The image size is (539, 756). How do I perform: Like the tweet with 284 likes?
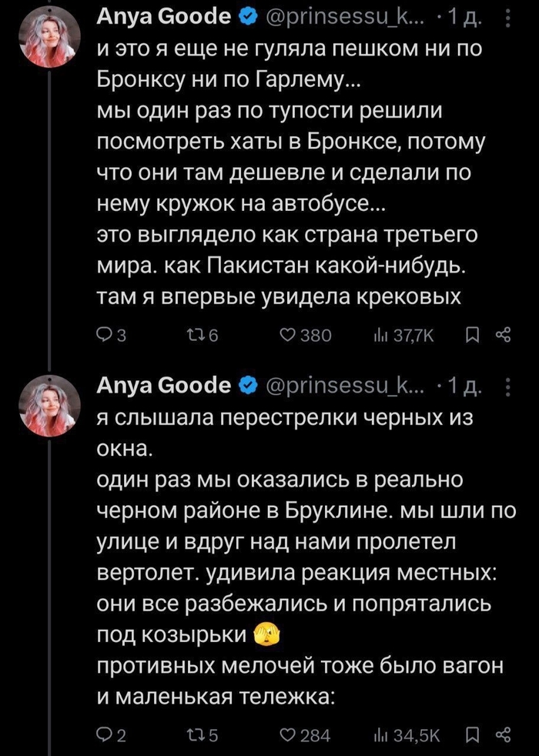tap(286, 736)
